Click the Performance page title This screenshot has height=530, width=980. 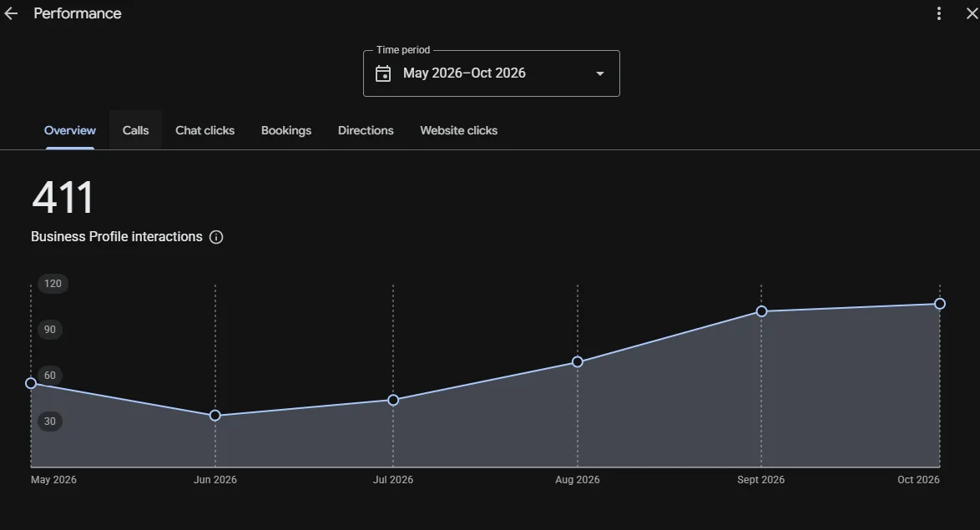[78, 13]
